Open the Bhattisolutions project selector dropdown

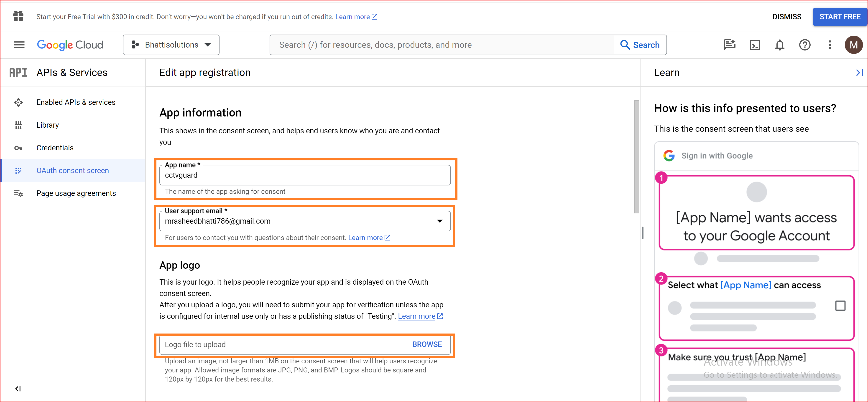pos(171,45)
